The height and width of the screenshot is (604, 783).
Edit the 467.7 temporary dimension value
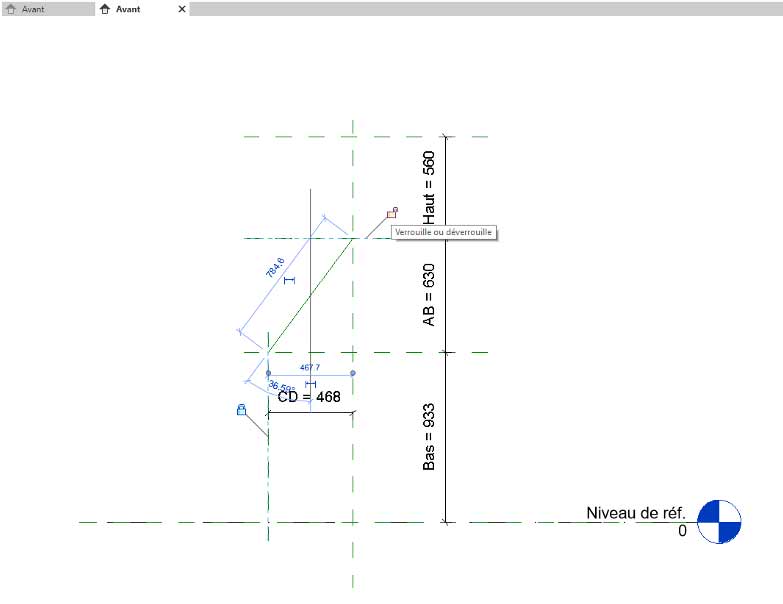coord(310,367)
